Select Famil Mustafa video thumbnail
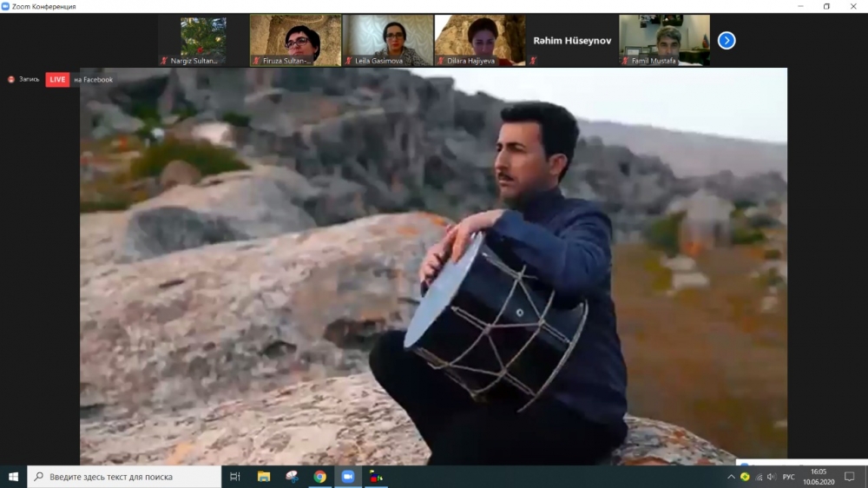This screenshot has width=868, height=488. coord(664,41)
